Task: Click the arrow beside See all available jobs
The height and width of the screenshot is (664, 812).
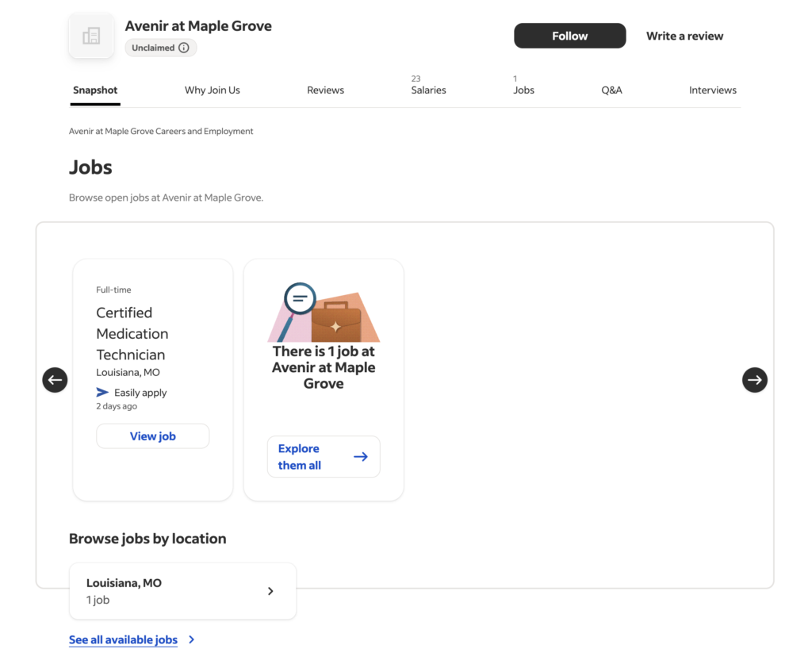Action: pos(191,639)
